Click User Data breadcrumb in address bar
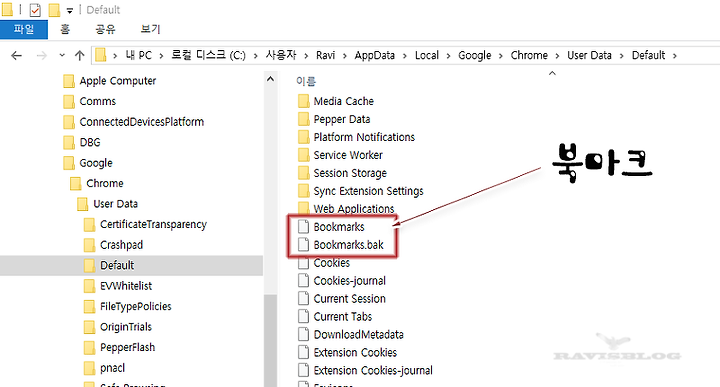The height and width of the screenshot is (387, 720). [x=590, y=56]
